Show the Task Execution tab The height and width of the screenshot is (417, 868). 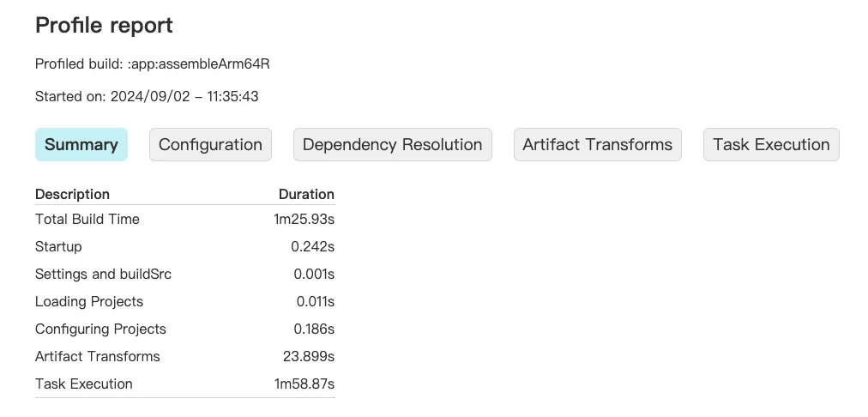click(x=771, y=144)
